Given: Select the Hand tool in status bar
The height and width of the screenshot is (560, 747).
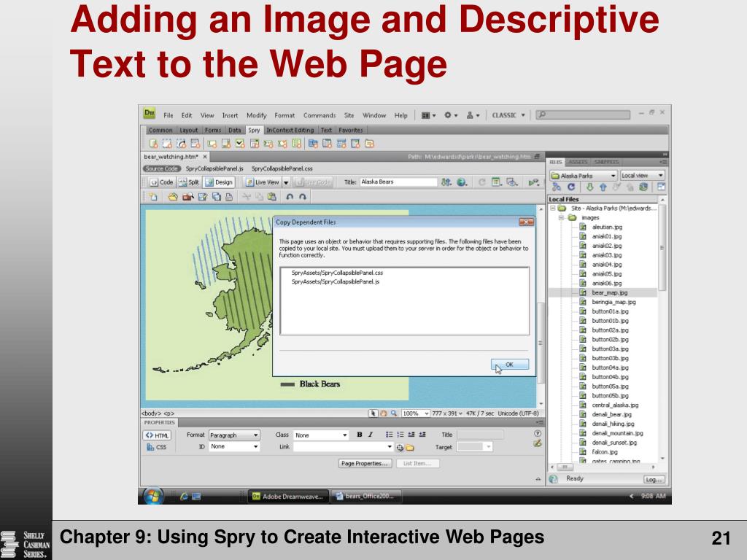Looking at the screenshot, I should [x=384, y=413].
